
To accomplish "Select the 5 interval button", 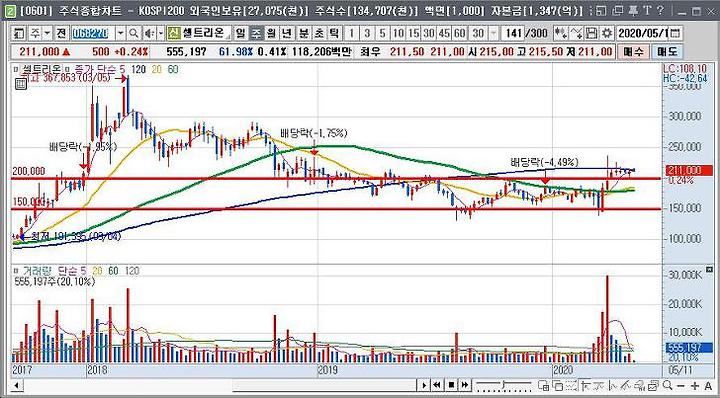I will point(383,33).
